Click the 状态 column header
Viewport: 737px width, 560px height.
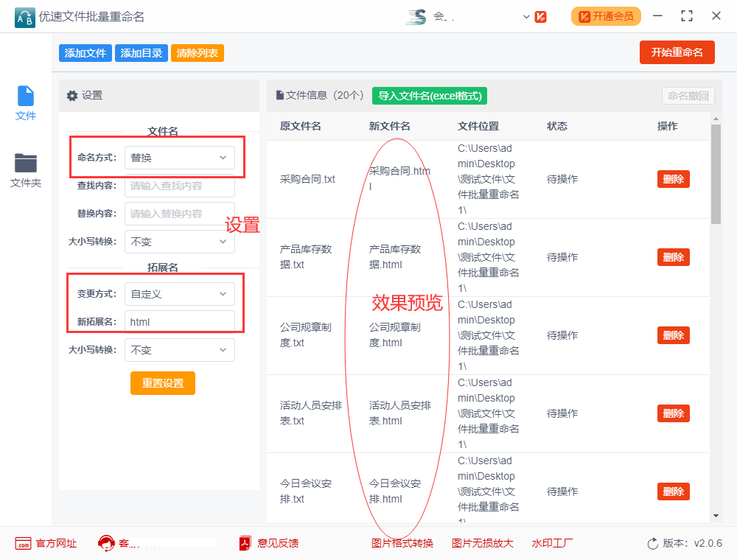(x=557, y=127)
